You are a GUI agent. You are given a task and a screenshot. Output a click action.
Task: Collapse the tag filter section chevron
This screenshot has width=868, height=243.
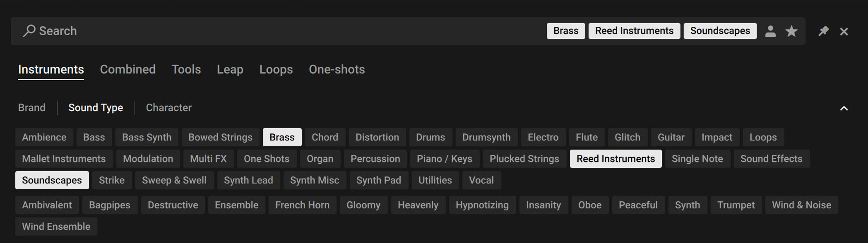[844, 108]
